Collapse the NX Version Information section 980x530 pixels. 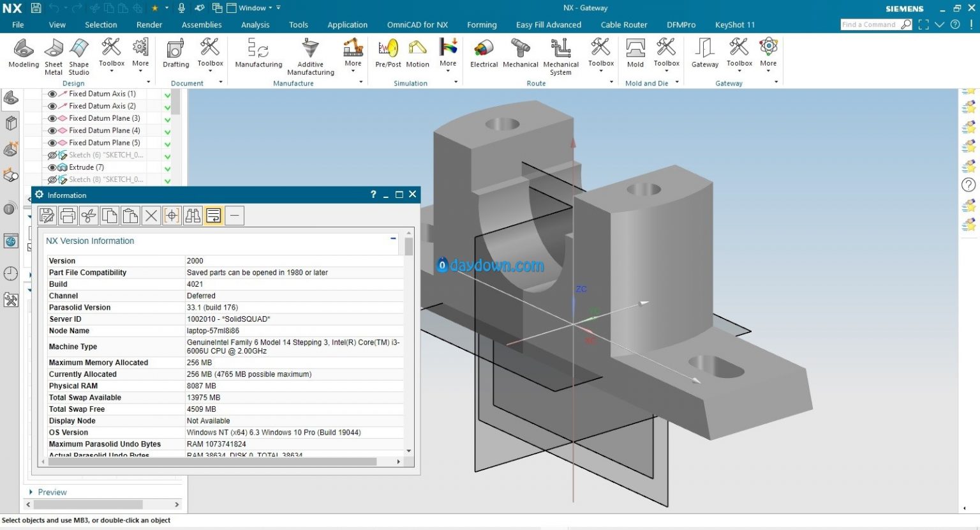tap(393, 238)
